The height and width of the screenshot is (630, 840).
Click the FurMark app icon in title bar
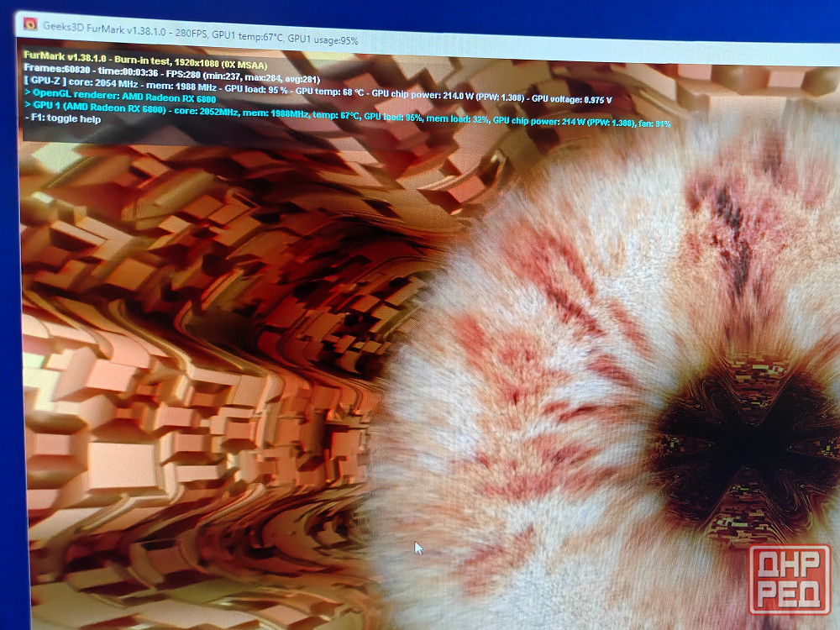click(x=29, y=24)
